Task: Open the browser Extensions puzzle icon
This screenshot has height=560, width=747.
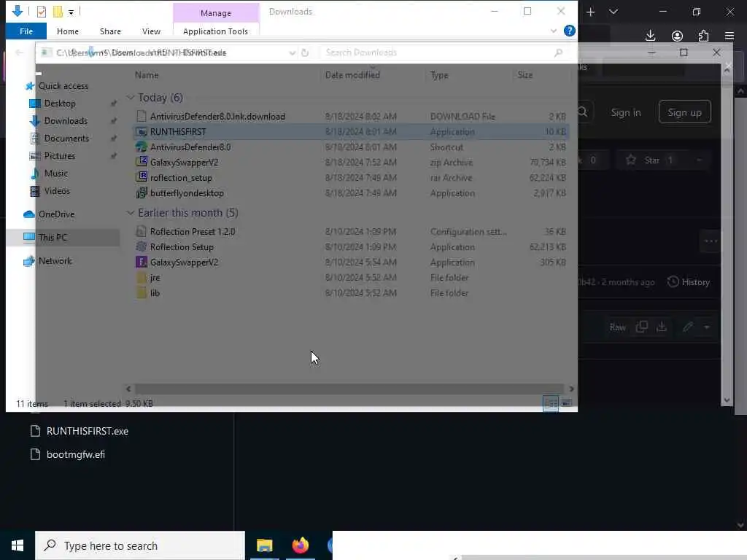Action: pyautogui.click(x=704, y=36)
